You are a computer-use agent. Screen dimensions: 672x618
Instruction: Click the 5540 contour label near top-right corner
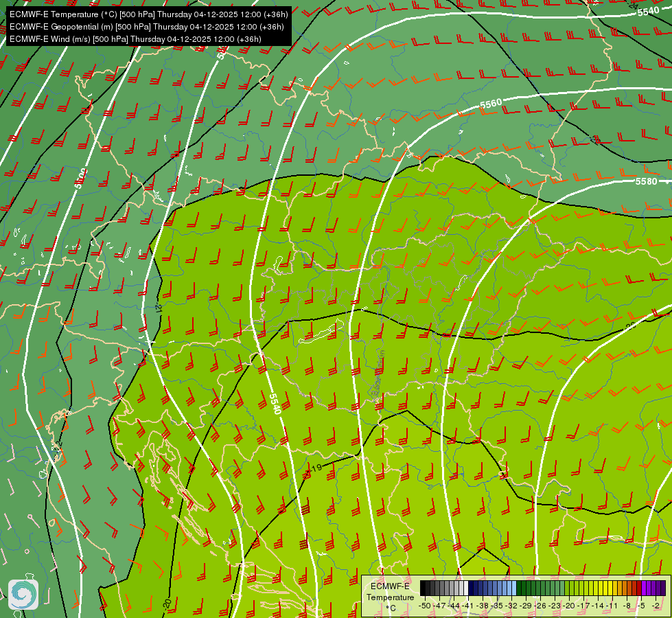648,11
